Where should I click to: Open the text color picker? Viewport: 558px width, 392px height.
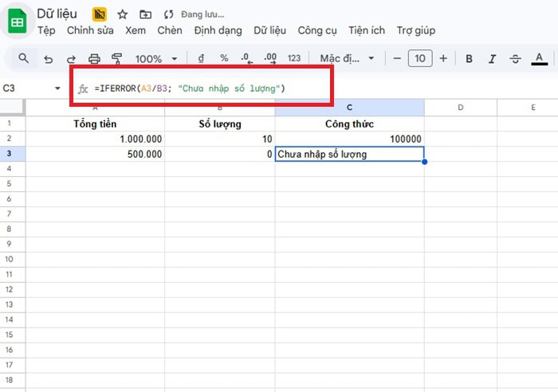pyautogui.click(x=540, y=58)
